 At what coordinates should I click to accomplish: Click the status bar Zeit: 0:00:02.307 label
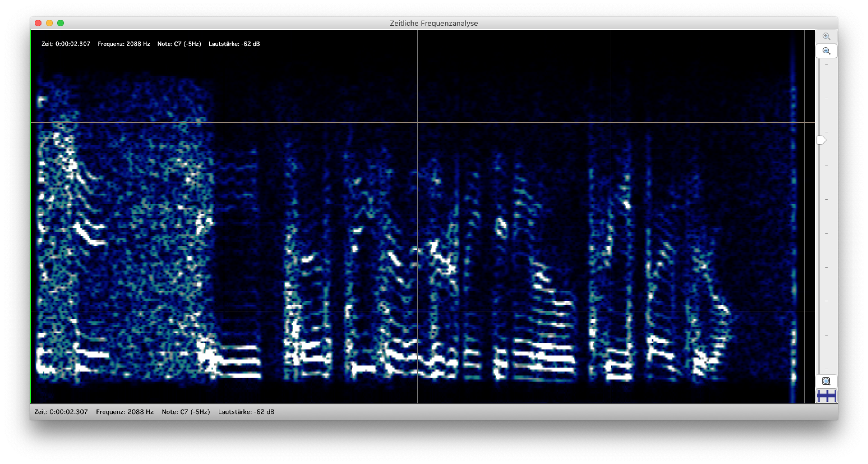(x=61, y=412)
